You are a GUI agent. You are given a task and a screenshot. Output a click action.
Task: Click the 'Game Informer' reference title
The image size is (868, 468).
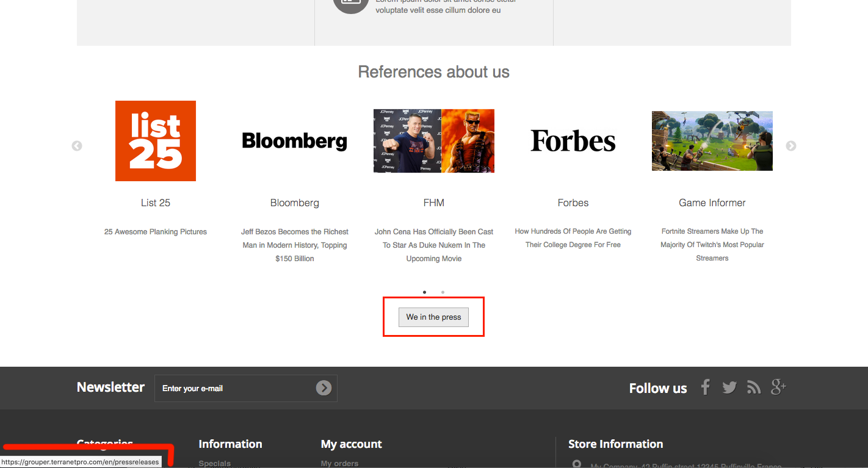click(712, 203)
